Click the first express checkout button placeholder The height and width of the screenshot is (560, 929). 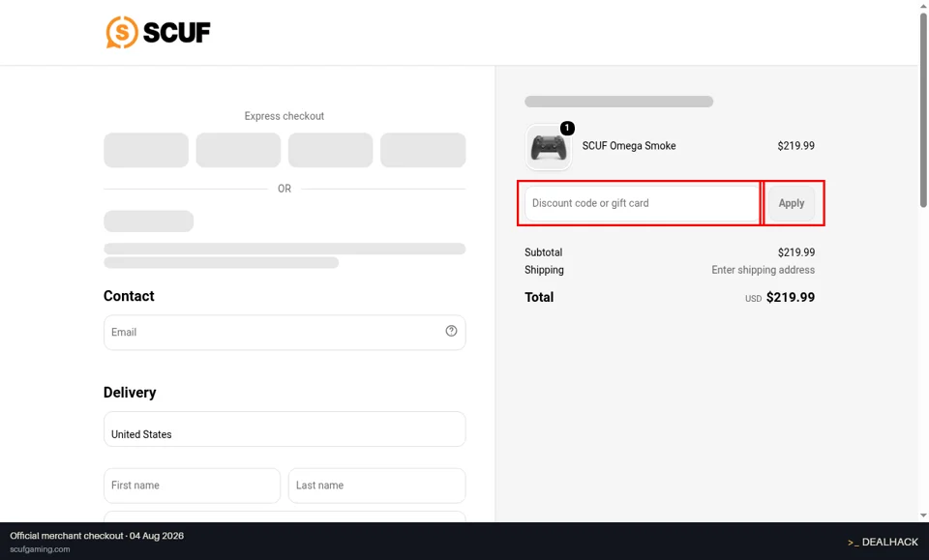pyautogui.click(x=146, y=150)
